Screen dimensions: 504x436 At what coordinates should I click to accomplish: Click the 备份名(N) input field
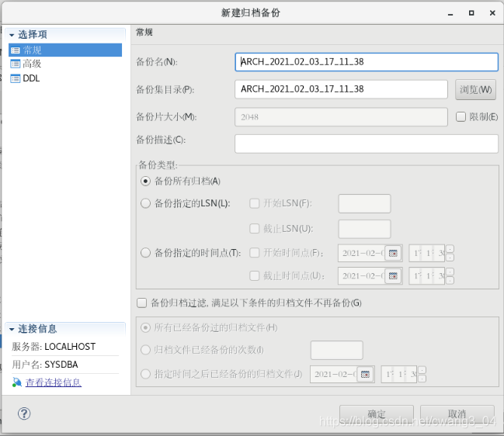point(367,62)
